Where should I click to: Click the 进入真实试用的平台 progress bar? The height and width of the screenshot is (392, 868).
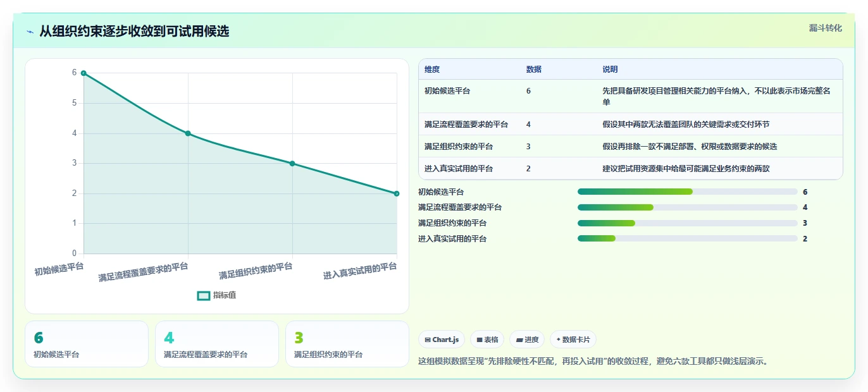pos(687,238)
